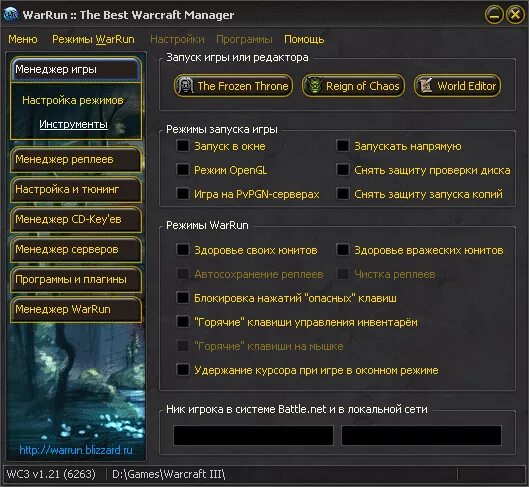Enable Здоровье вражеских юнитов checkbox
Screen dimensions: 529x487
click(x=343, y=250)
